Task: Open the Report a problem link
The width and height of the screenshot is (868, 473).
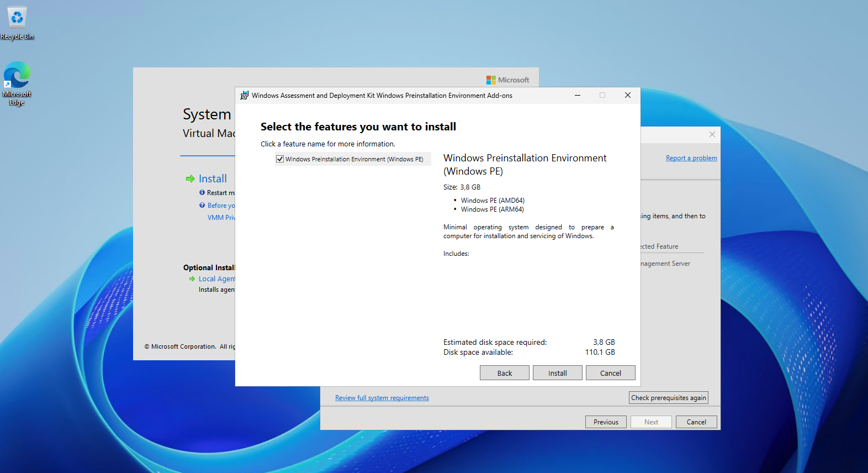Action: click(691, 158)
